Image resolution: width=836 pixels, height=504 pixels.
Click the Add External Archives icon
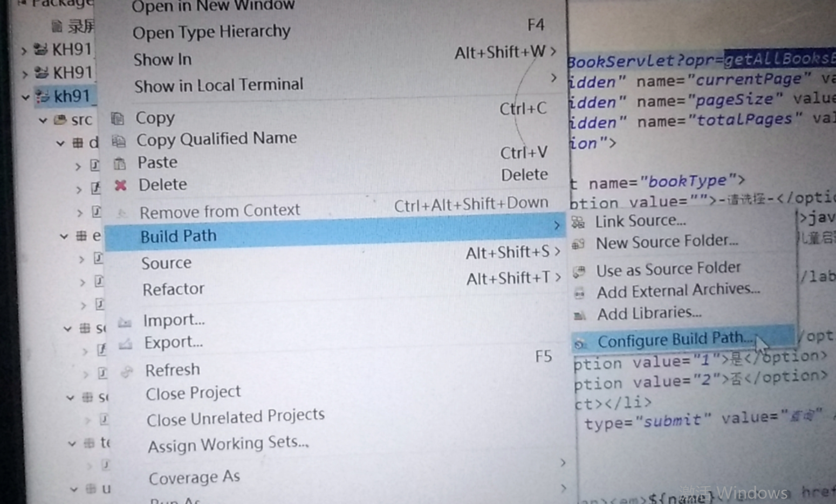tap(579, 294)
